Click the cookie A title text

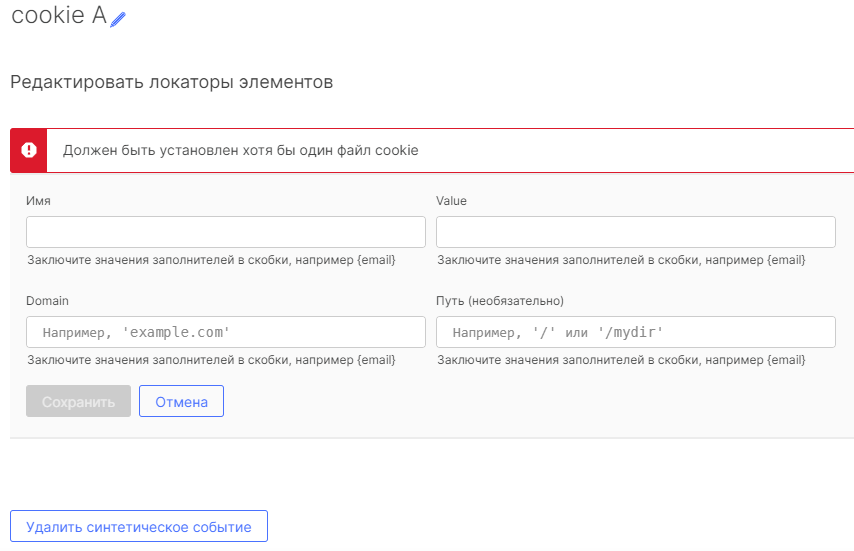click(58, 17)
